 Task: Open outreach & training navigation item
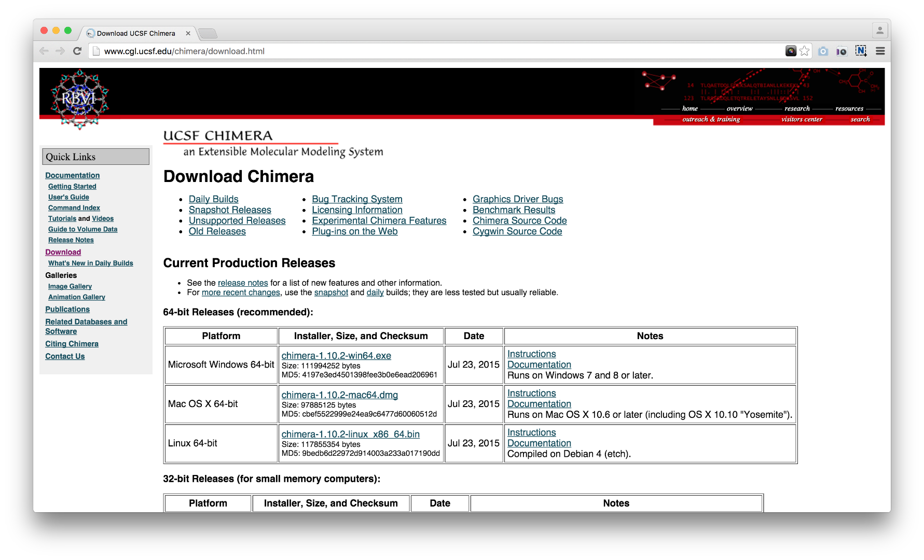click(711, 119)
